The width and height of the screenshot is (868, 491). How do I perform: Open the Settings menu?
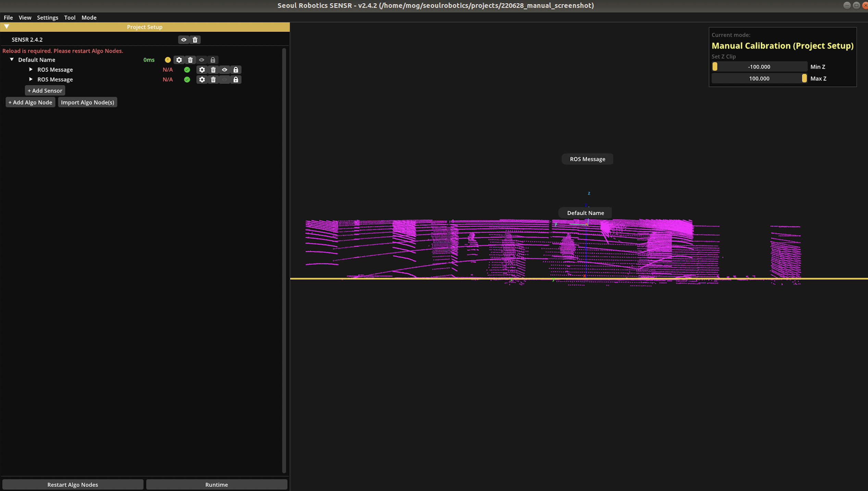click(48, 18)
